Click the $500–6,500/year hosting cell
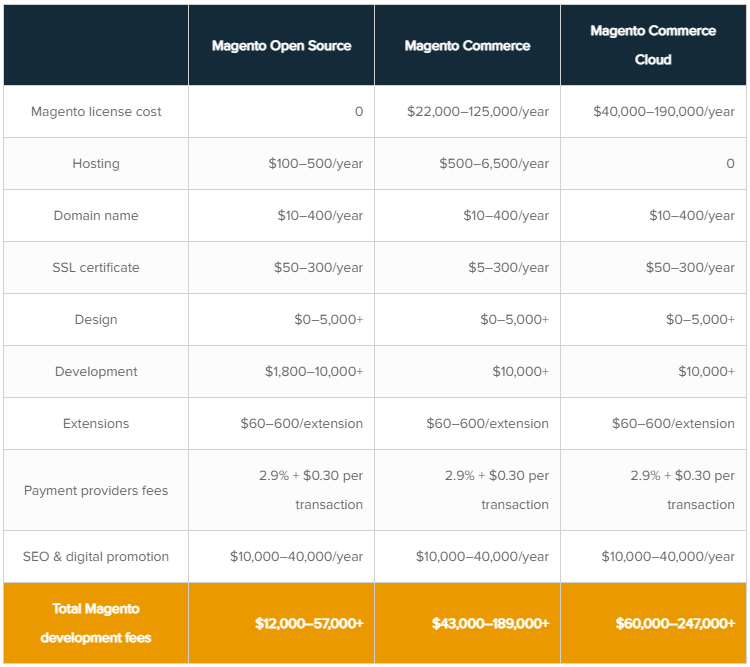 coord(494,164)
